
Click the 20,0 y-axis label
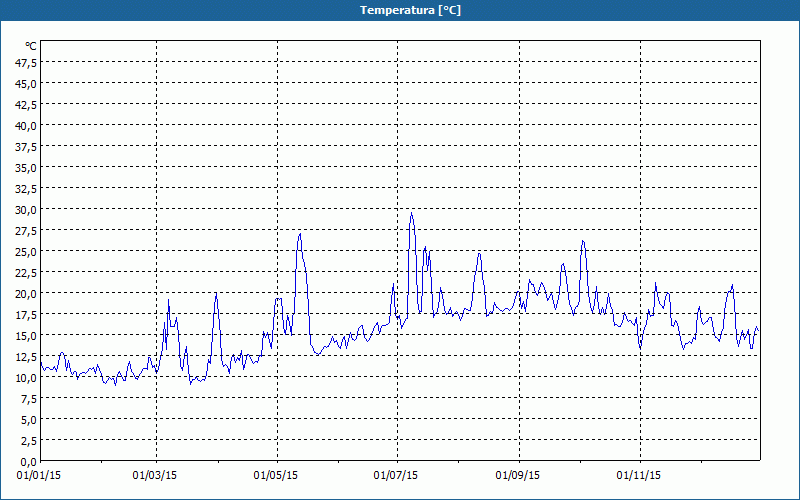coord(26,294)
